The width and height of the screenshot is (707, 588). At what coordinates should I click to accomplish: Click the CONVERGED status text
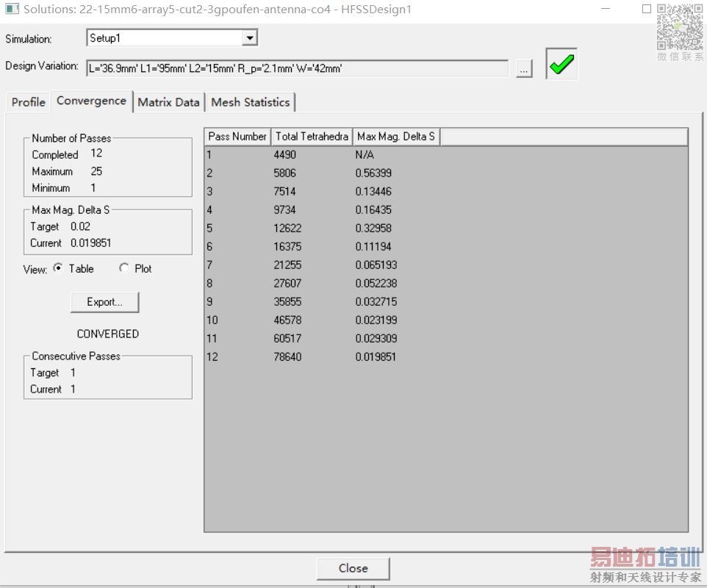(x=108, y=334)
